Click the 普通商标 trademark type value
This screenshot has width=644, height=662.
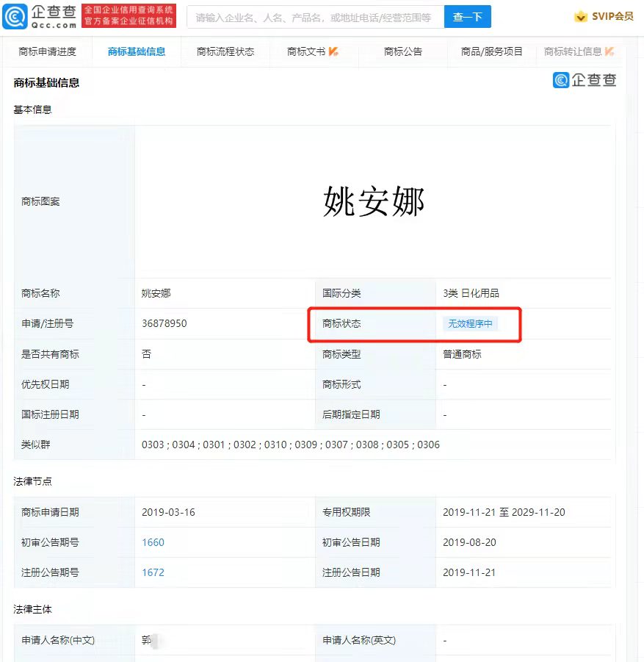coord(462,354)
